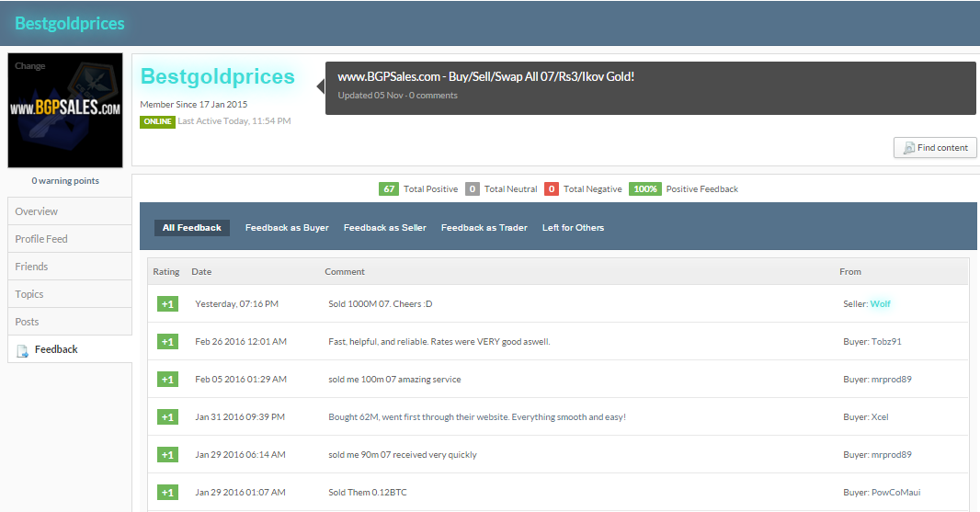This screenshot has width=980, height=512.
Task: Click the +1 badge on Jan 29 06:14 AM row
Action: tap(167, 454)
